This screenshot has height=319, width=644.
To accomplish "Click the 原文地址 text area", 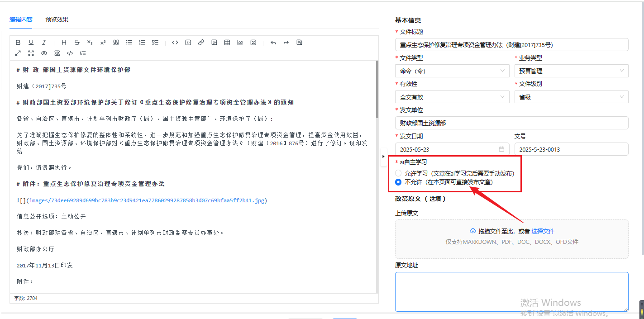I will pos(511,291).
